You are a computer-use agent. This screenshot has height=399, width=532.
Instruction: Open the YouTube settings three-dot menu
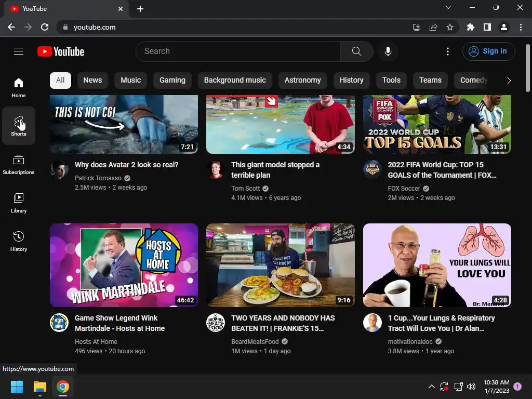(x=448, y=51)
